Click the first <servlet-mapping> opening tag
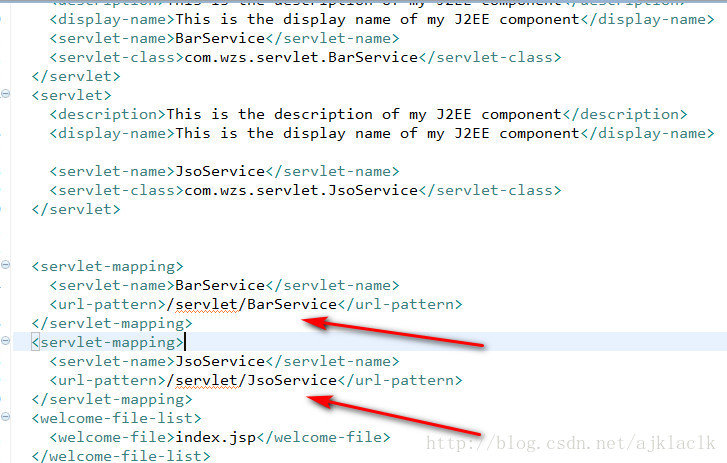This screenshot has width=727, height=463. 108,266
